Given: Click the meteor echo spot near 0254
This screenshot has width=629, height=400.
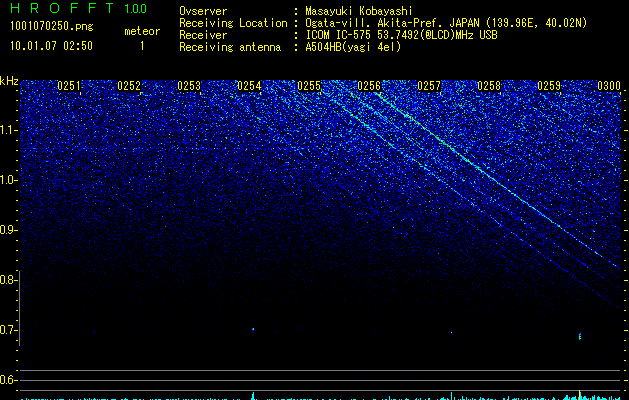Looking at the screenshot, I should 253,329.
